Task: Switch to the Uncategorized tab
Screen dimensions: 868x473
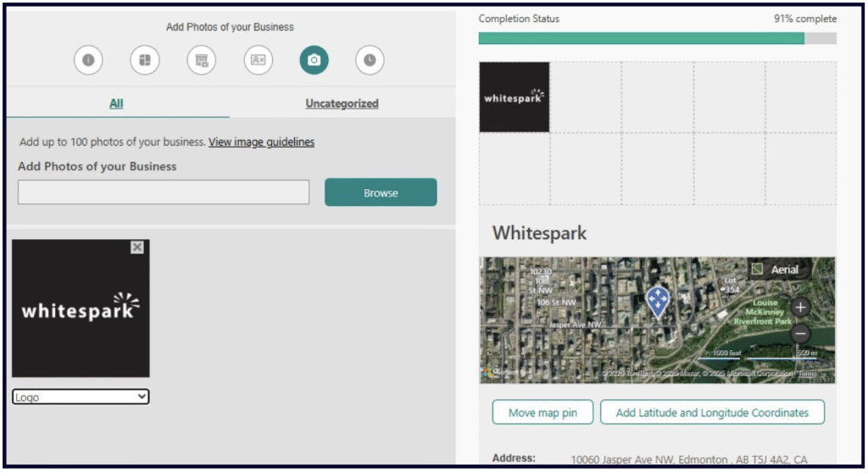Action: click(x=342, y=103)
